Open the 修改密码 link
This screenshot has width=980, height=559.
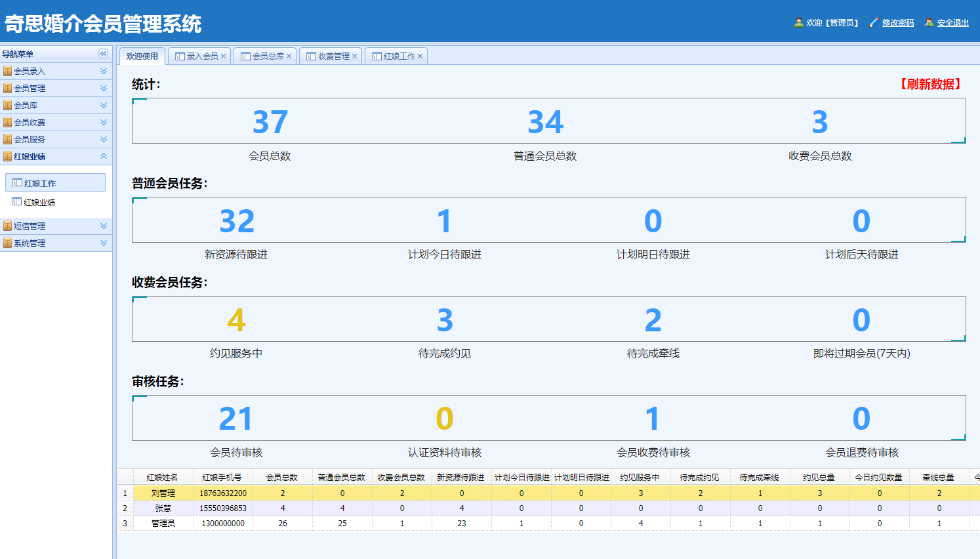coord(897,23)
